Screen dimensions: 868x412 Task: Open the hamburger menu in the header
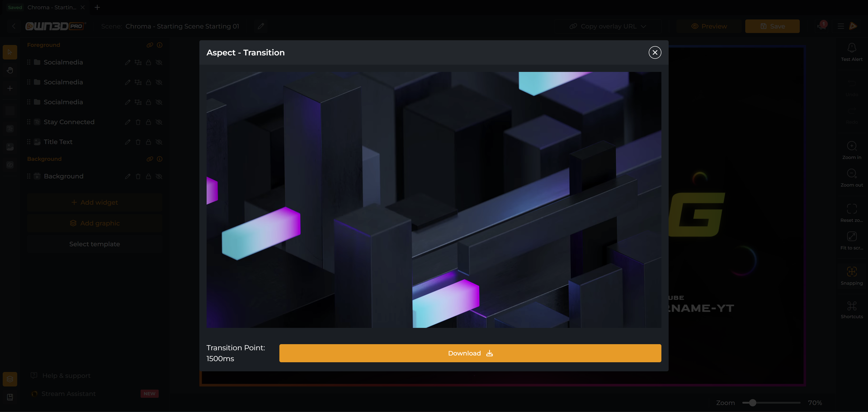[x=840, y=26]
